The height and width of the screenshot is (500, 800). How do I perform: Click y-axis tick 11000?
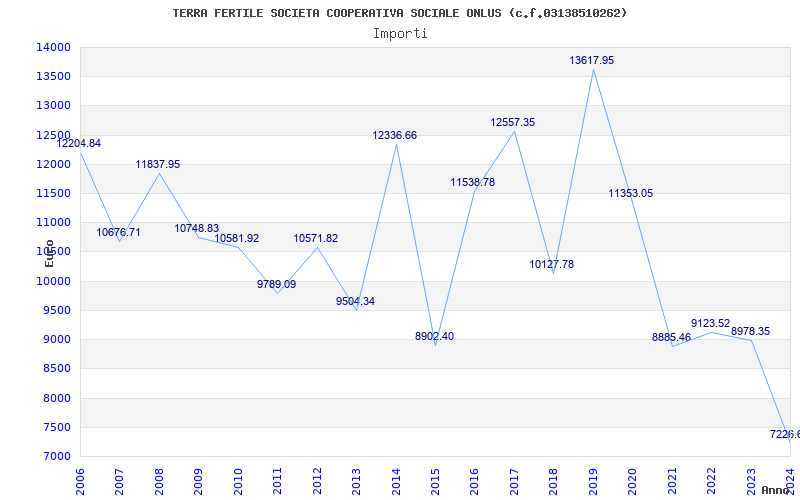click(53, 222)
